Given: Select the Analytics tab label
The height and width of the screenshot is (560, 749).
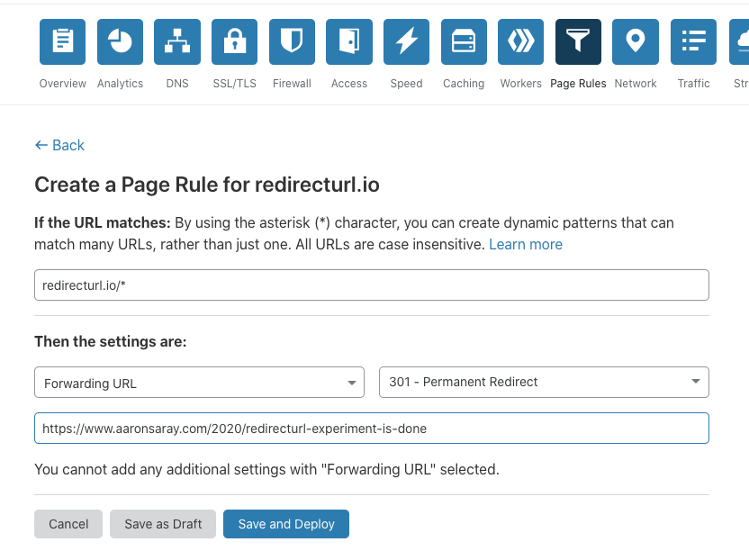Looking at the screenshot, I should (x=120, y=84).
